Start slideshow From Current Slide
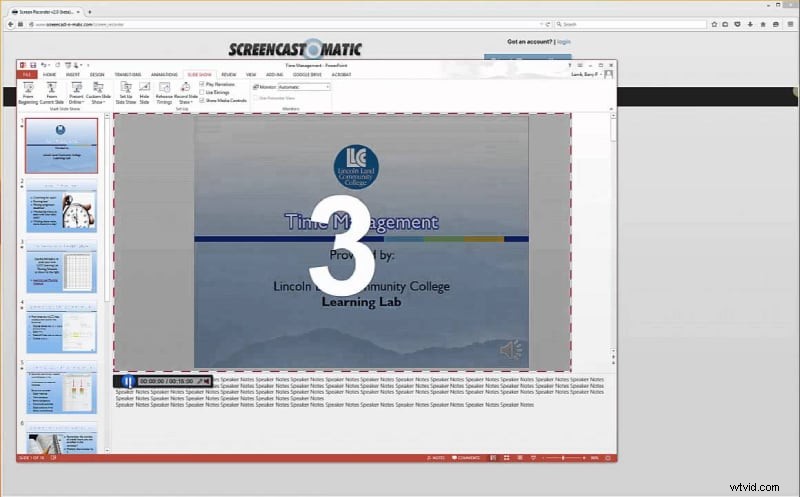 tap(52, 92)
